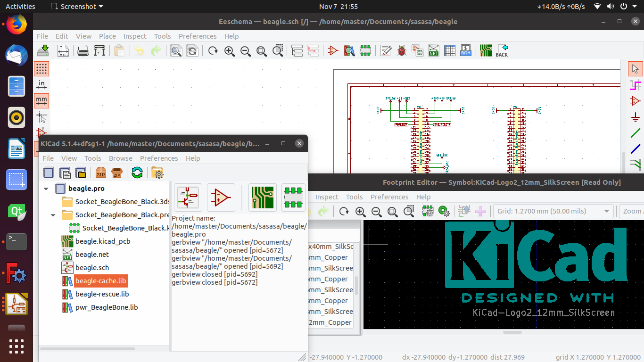
Task: Click Generate netlist icon in Eeschema
Action: pyautogui.click(x=434, y=50)
